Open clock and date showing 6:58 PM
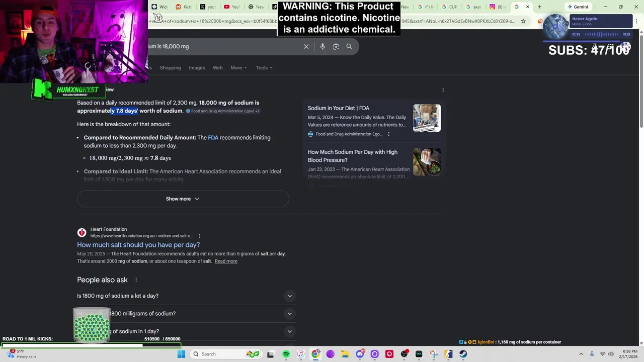This screenshot has width=644, height=362. (x=629, y=354)
